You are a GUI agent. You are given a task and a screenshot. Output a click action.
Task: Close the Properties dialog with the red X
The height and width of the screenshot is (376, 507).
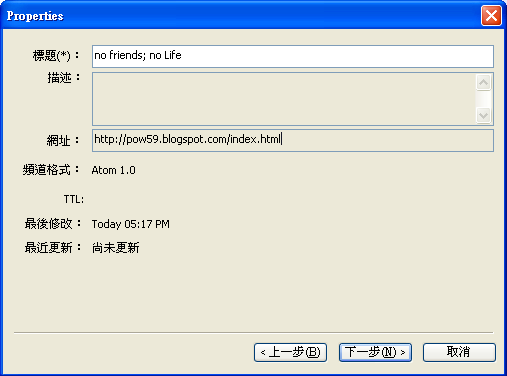[x=491, y=15]
